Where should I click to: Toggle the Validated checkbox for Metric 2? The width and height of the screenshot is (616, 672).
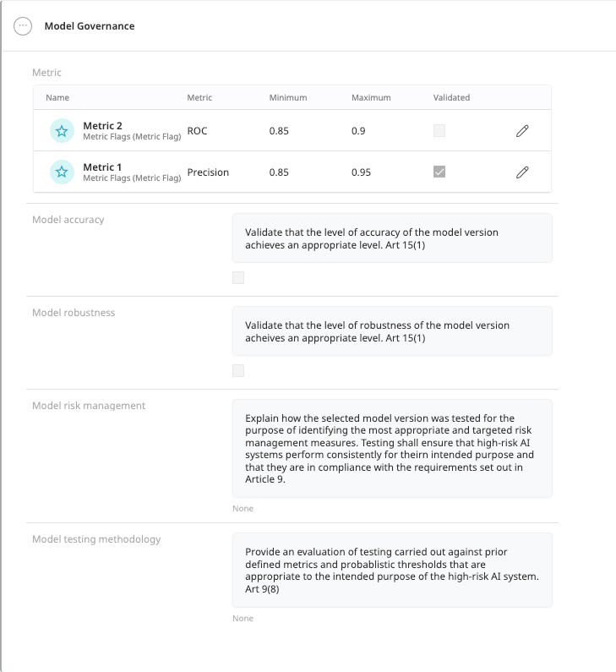click(x=439, y=131)
